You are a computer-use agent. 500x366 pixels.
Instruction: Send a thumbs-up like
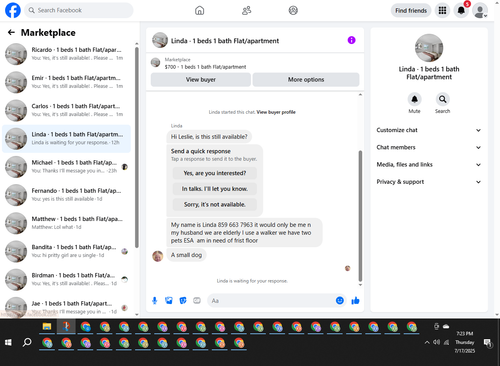[x=355, y=301]
